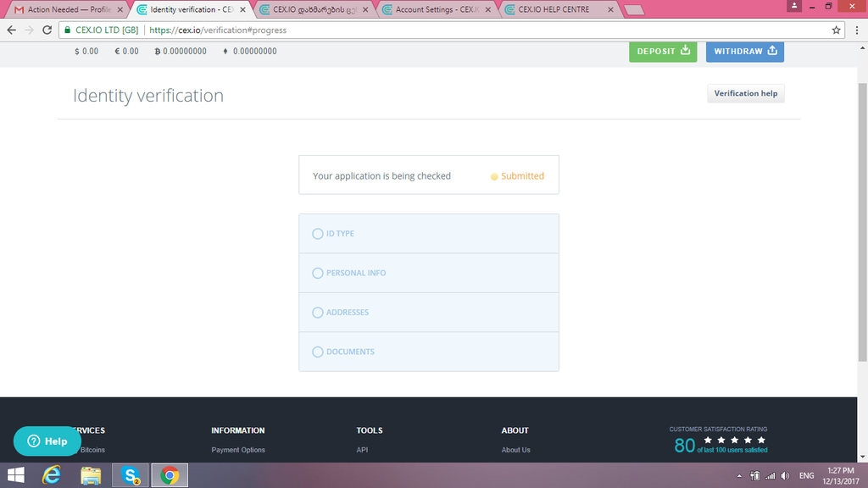Click the € 0.00 euro balance
The width and height of the screenshot is (868, 488).
[127, 51]
